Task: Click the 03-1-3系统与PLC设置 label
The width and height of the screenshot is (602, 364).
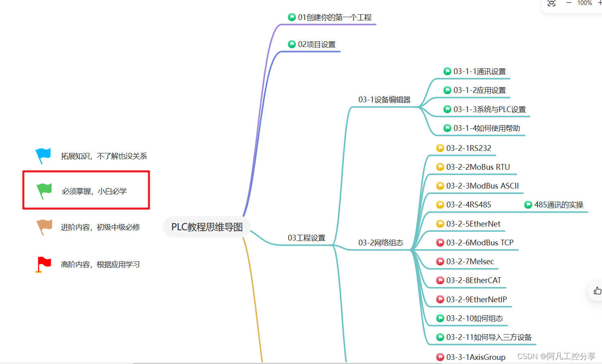Action: pyautogui.click(x=489, y=109)
